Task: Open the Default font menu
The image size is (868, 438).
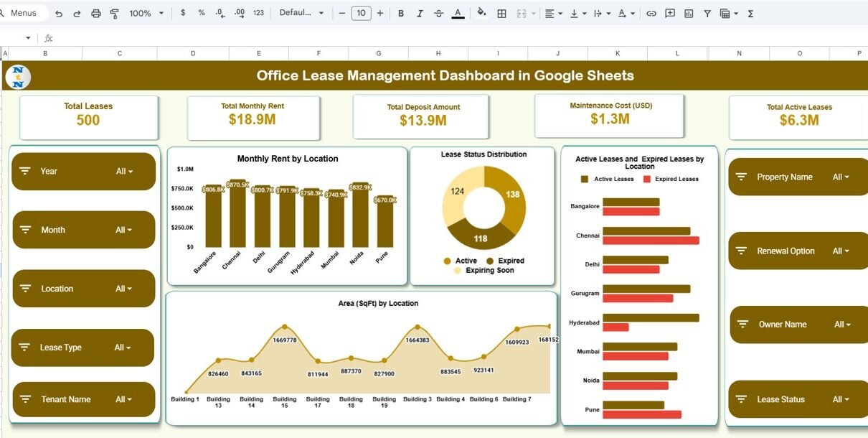Action: [x=301, y=13]
